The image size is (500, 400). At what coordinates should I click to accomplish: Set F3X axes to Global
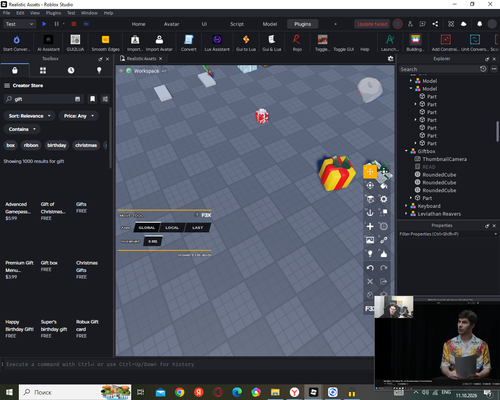147,228
